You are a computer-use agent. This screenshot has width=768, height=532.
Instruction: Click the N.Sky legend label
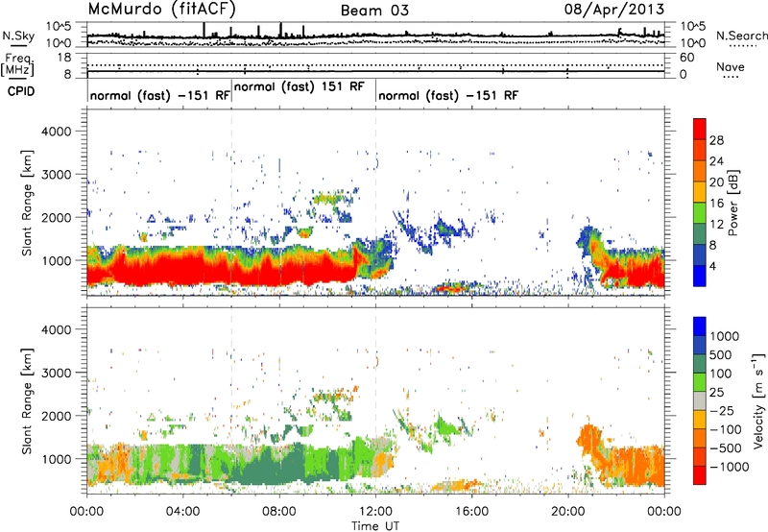pyautogui.click(x=18, y=36)
